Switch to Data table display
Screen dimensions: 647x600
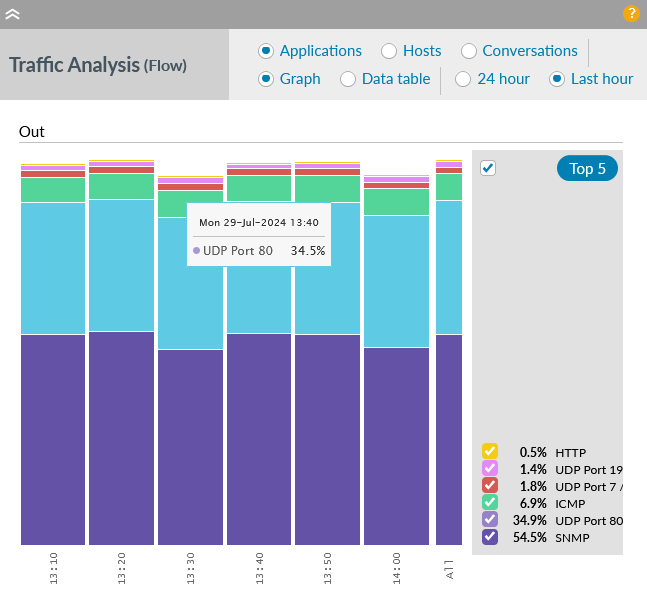point(348,79)
